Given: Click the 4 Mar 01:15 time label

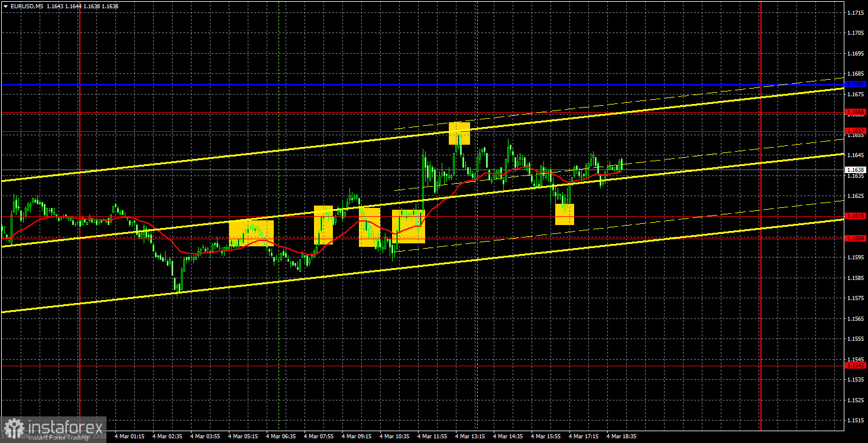Looking at the screenshot, I should [129, 437].
